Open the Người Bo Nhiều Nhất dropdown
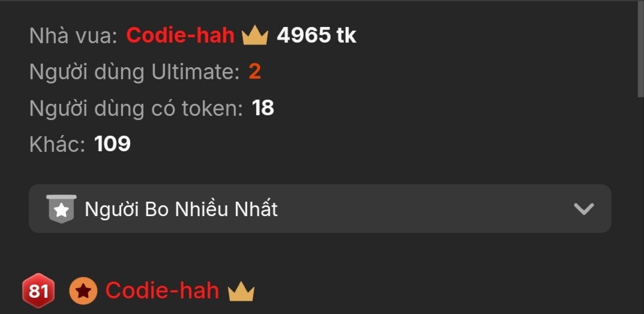The image size is (644, 314). point(320,208)
